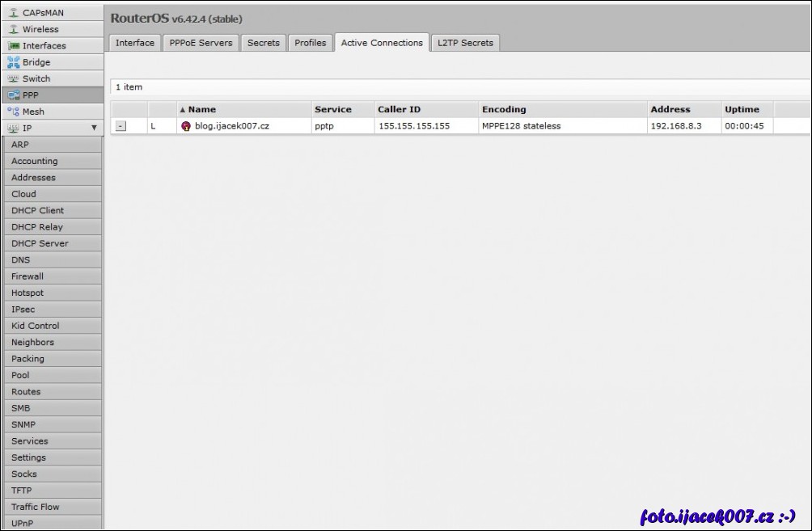Switch to the L2TP Secrets tab
Image resolution: width=812 pixels, height=531 pixels.
coord(465,43)
